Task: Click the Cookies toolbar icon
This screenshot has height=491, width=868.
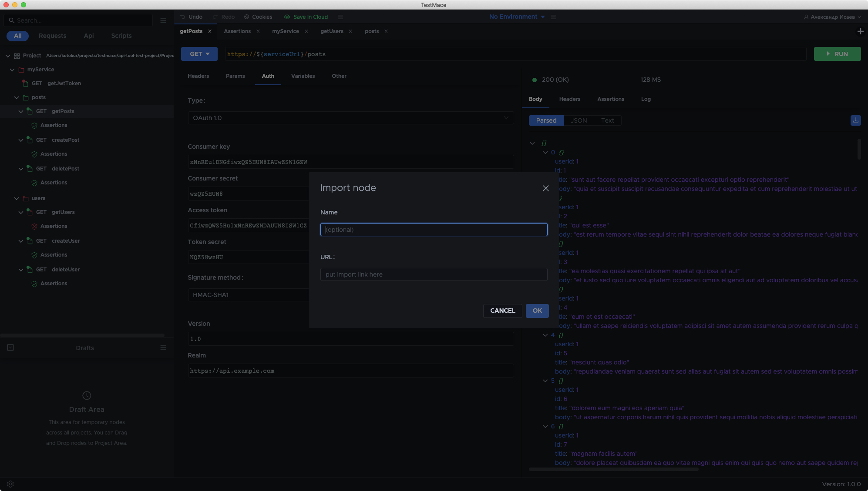Action: 247,17
